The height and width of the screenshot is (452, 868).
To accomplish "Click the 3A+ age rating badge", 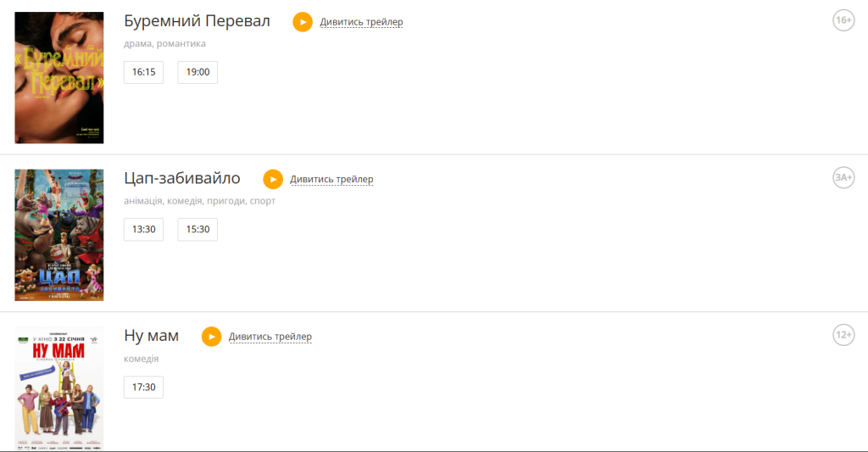I will (x=843, y=178).
